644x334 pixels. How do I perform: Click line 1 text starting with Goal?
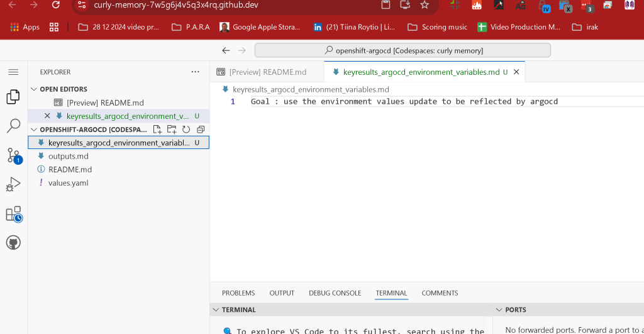click(x=404, y=101)
